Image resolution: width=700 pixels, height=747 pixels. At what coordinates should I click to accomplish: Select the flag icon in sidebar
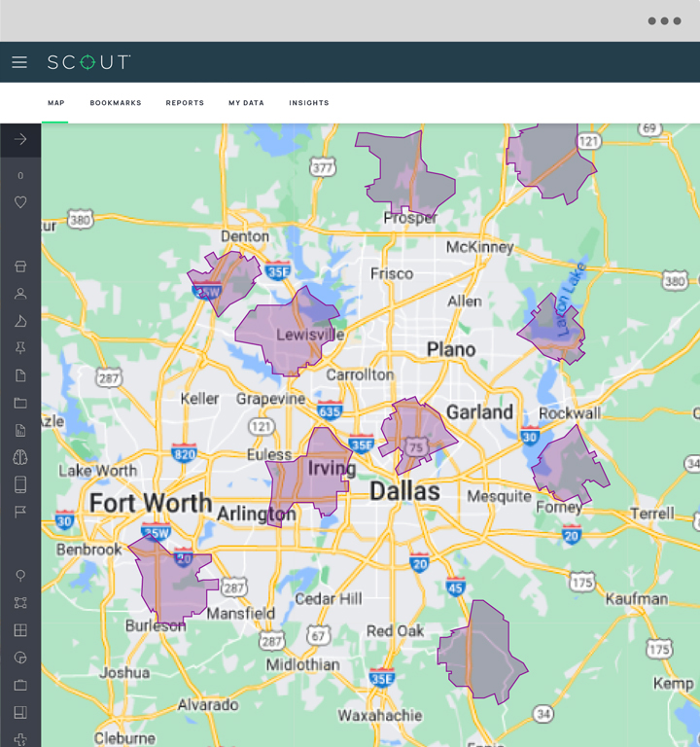click(20, 512)
